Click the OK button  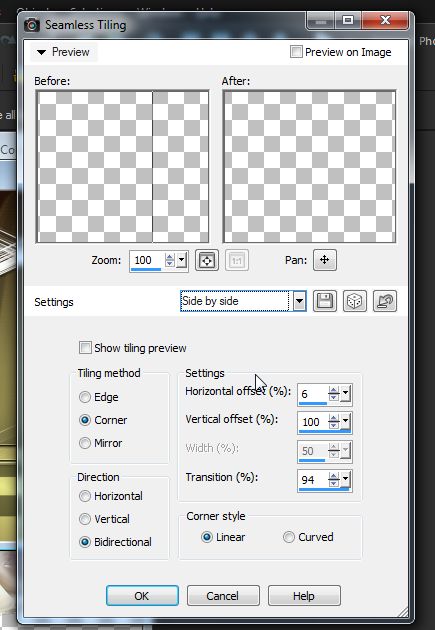coord(142,595)
